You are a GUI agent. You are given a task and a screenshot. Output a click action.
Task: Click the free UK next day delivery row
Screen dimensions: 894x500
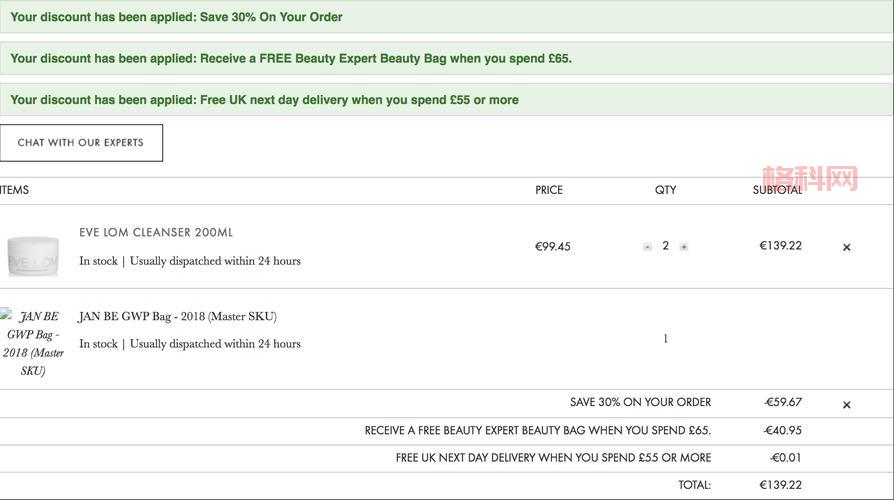(447, 458)
